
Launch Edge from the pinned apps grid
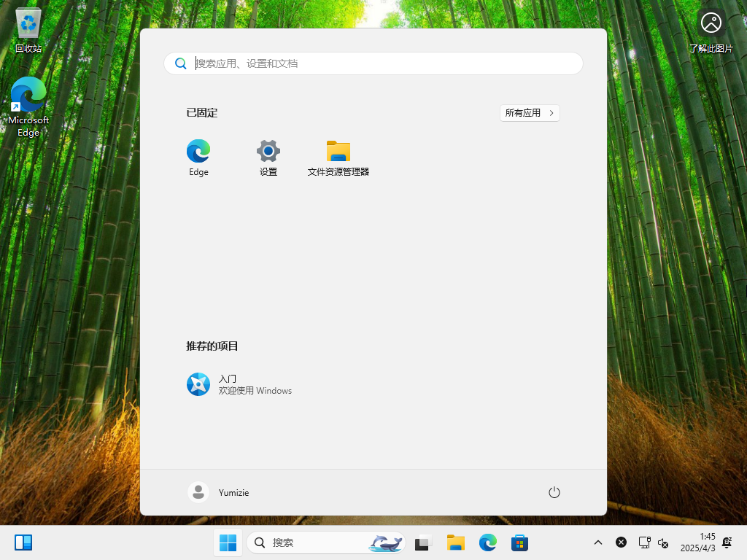pyautogui.click(x=198, y=151)
